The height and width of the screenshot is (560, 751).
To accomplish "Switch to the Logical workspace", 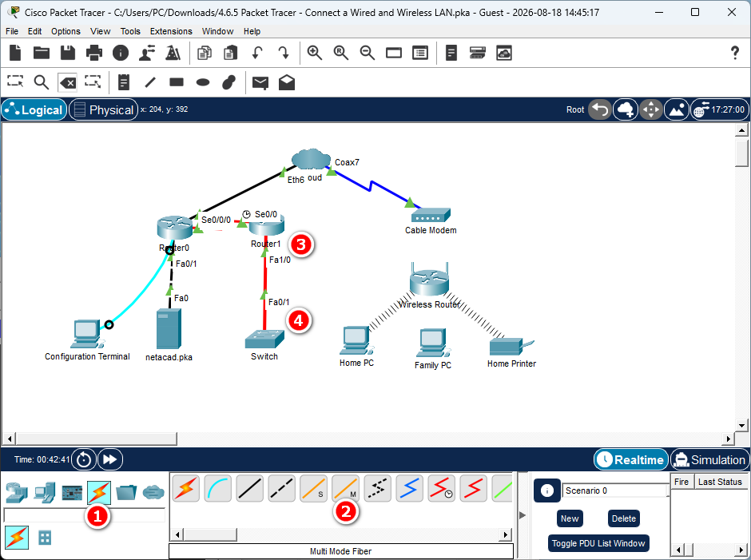I will [34, 109].
